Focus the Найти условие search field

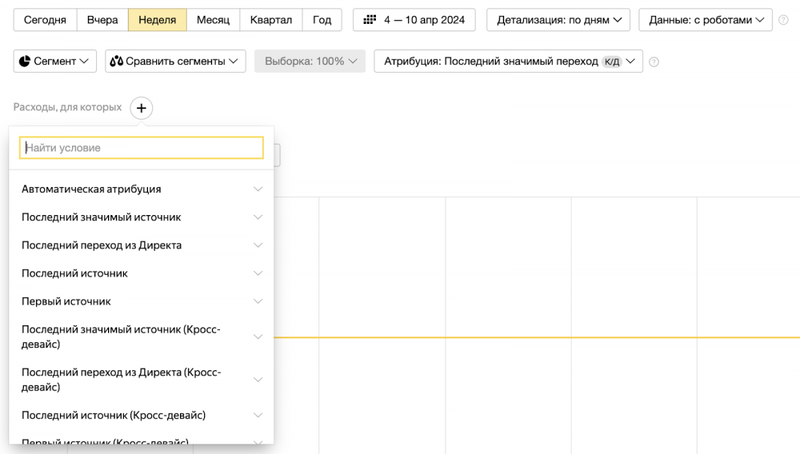coord(141,148)
